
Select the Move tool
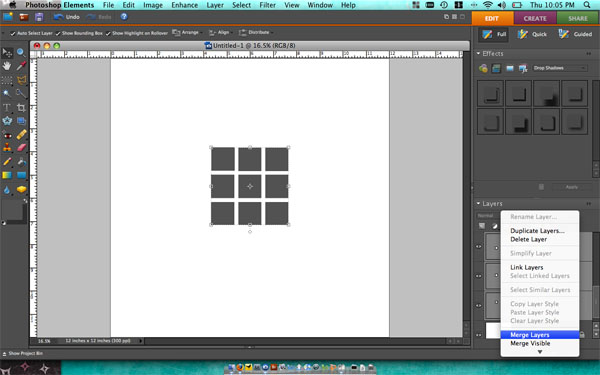7,52
